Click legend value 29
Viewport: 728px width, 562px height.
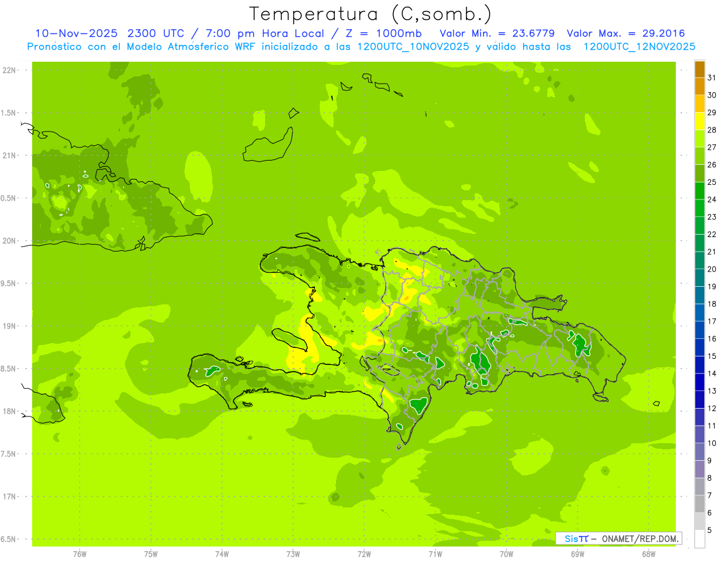[x=712, y=112]
